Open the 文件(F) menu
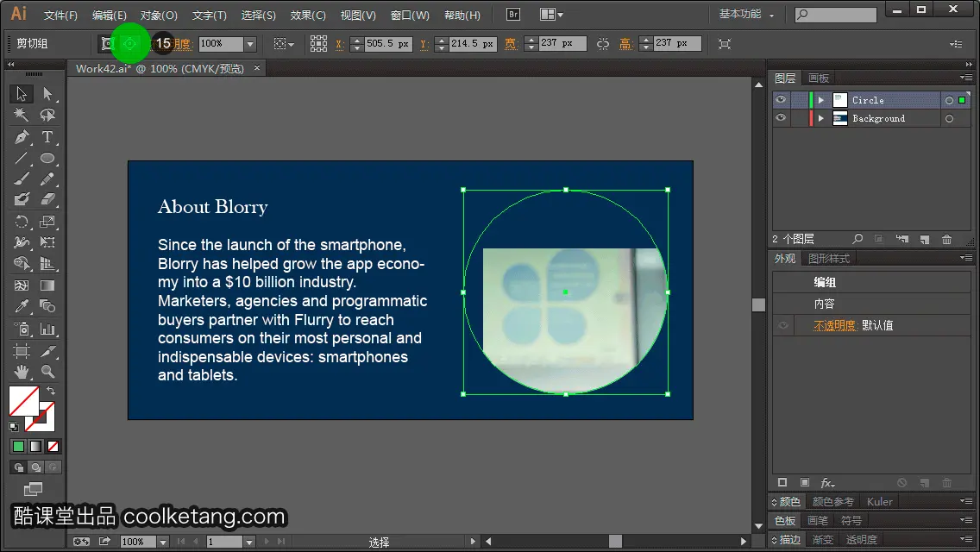The height and width of the screenshot is (552, 980). pos(60,15)
